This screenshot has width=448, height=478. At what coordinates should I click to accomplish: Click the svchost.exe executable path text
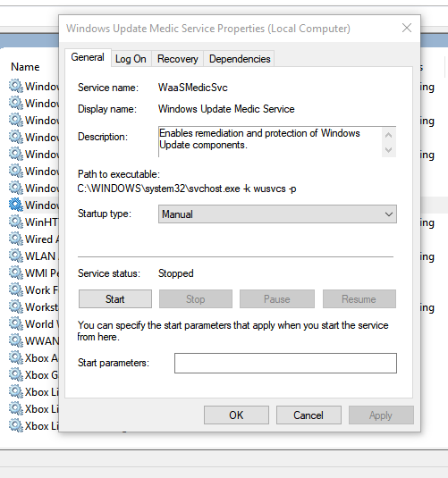[x=187, y=189]
